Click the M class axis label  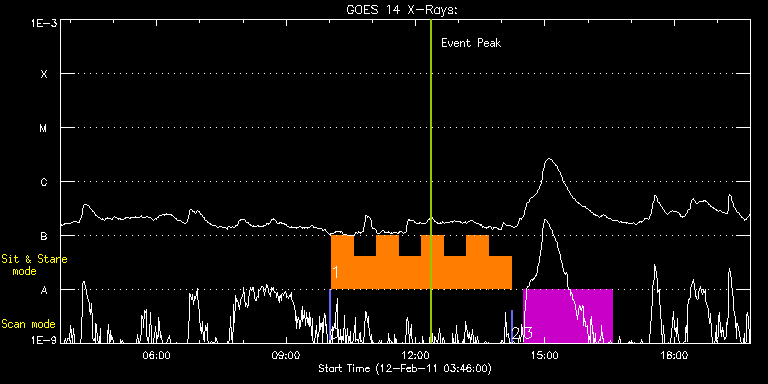[44, 128]
